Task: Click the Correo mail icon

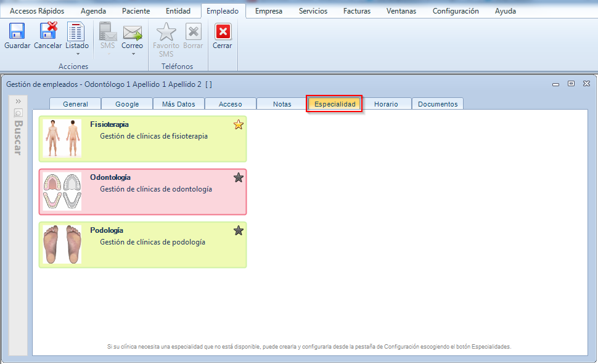Action: [x=132, y=32]
